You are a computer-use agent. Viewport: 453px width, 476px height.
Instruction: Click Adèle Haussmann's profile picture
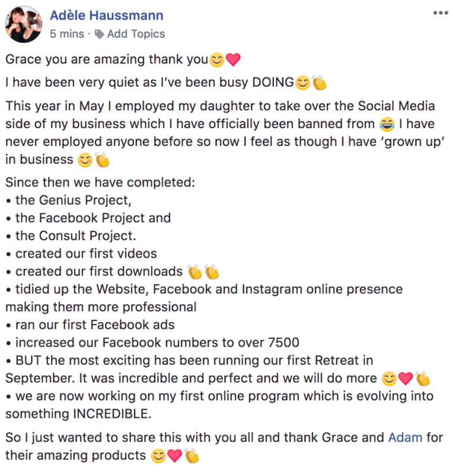click(23, 24)
